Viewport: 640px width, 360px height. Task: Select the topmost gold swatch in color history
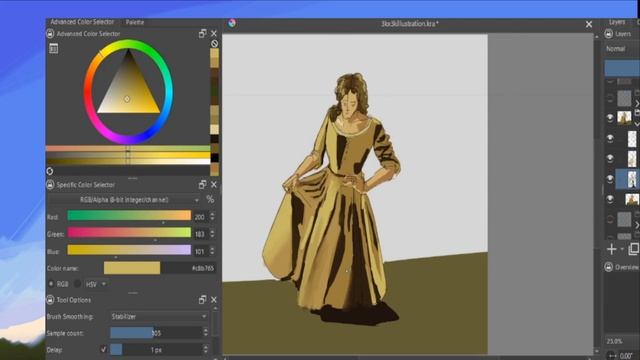[214, 53]
